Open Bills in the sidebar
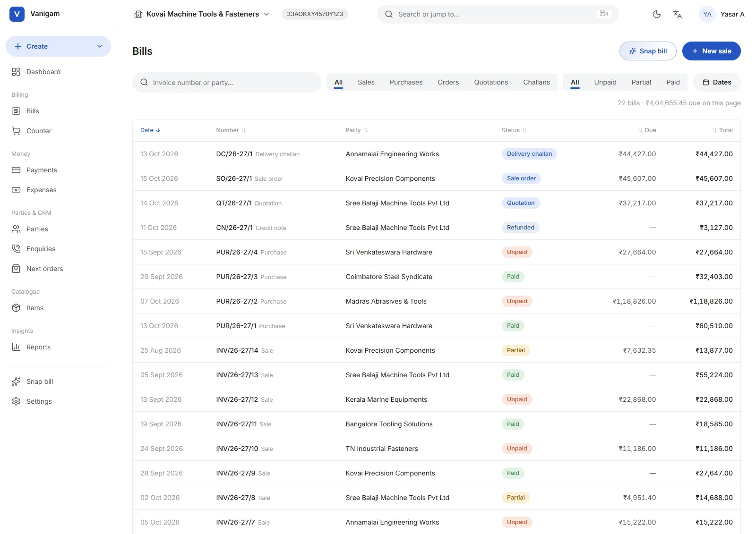This screenshot has height=534, width=756. click(58, 111)
